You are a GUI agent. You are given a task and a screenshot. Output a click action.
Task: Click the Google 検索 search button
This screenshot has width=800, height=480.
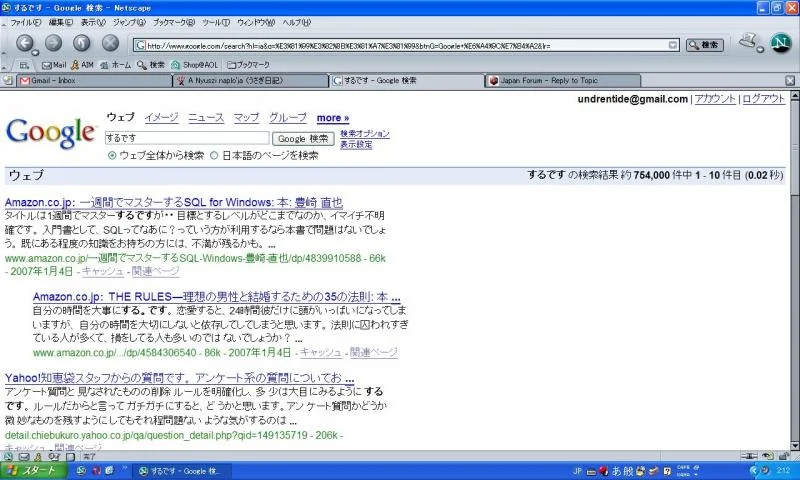(x=303, y=139)
